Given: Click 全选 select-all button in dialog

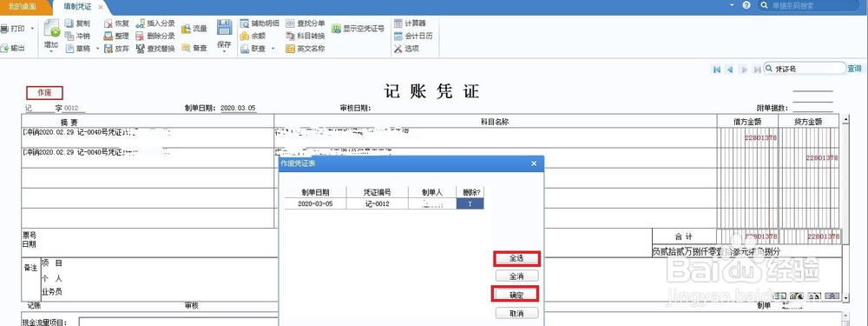Looking at the screenshot, I should tap(516, 258).
